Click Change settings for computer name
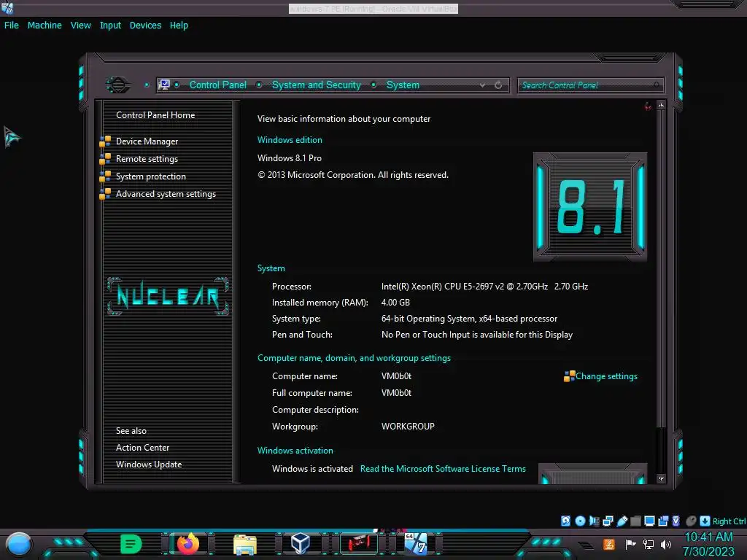Image resolution: width=747 pixels, height=560 pixels. (x=606, y=376)
